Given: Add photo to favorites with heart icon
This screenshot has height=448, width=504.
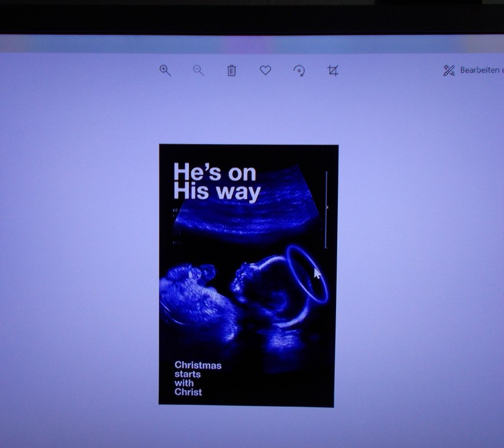Looking at the screenshot, I should [265, 71].
